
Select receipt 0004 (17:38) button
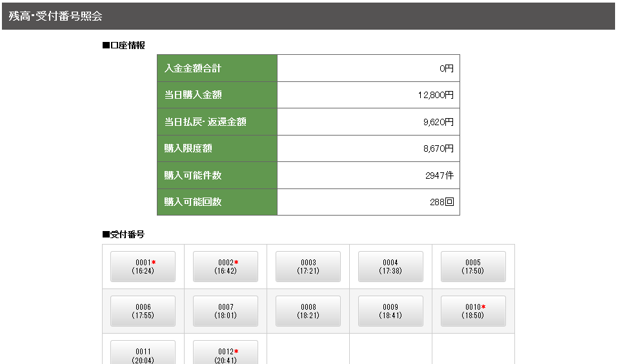tap(390, 267)
